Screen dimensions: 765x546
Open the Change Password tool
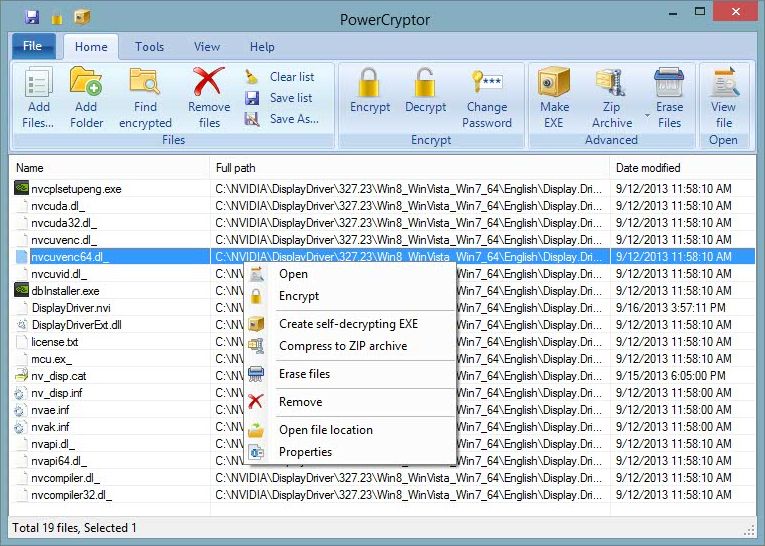[x=487, y=85]
